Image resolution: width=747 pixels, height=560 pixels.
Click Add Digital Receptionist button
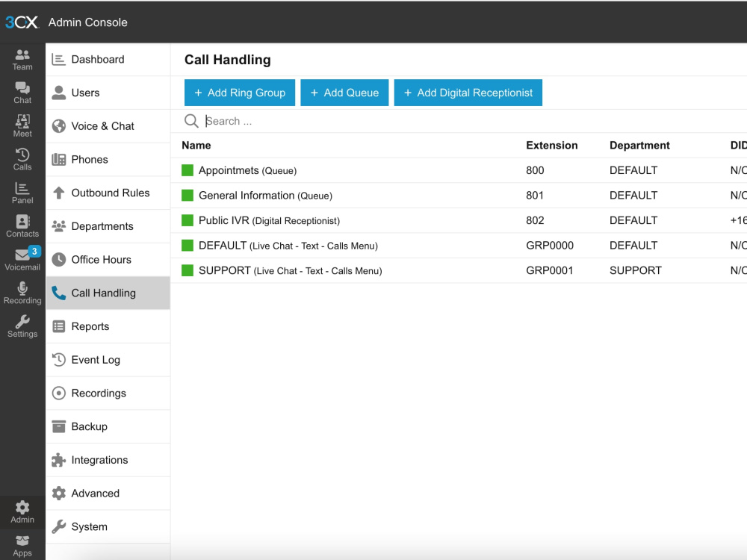tap(468, 93)
